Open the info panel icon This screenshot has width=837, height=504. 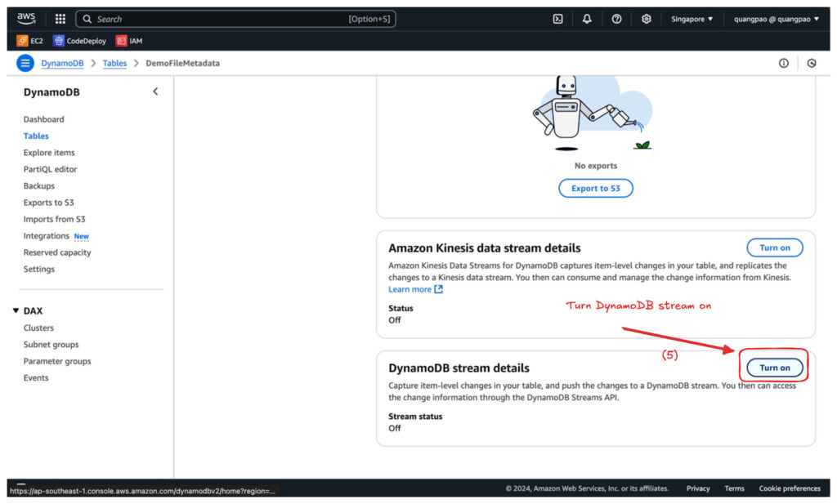pyautogui.click(x=783, y=63)
